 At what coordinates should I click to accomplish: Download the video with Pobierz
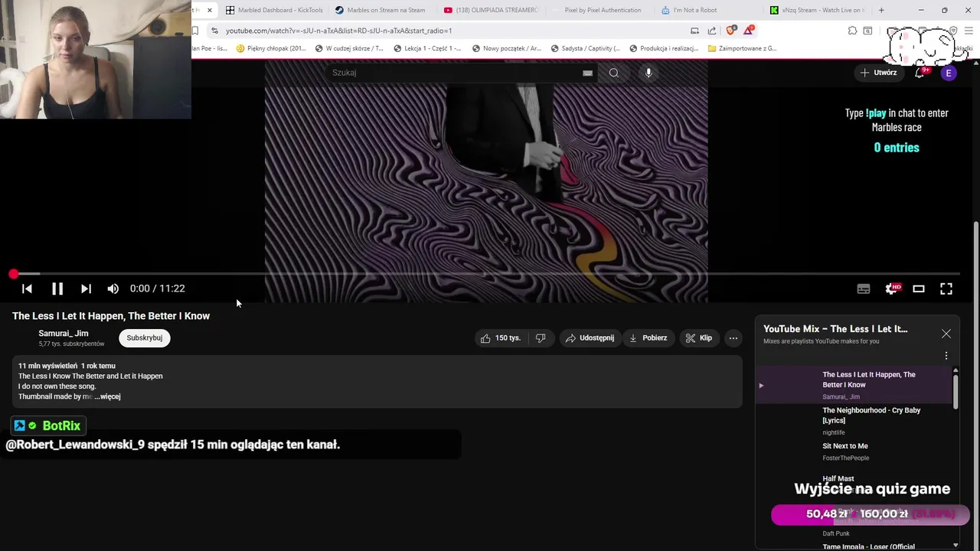[648, 337]
